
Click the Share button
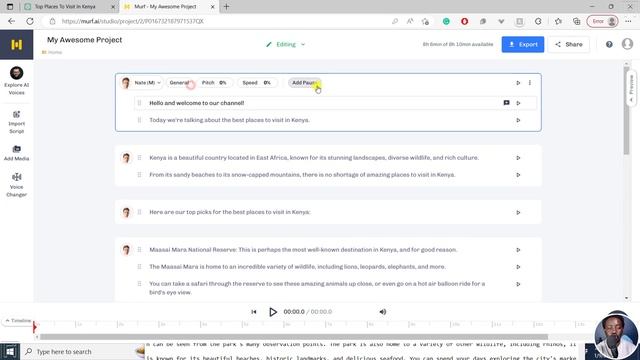click(x=569, y=44)
